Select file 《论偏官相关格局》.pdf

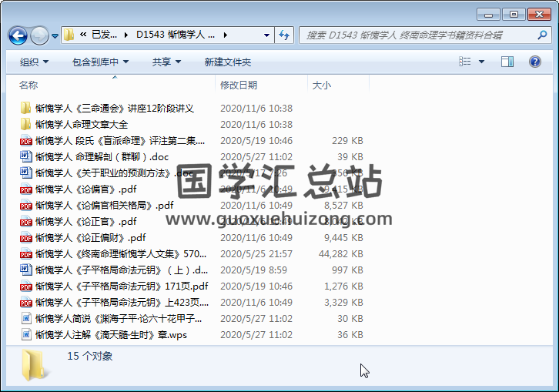(x=104, y=206)
